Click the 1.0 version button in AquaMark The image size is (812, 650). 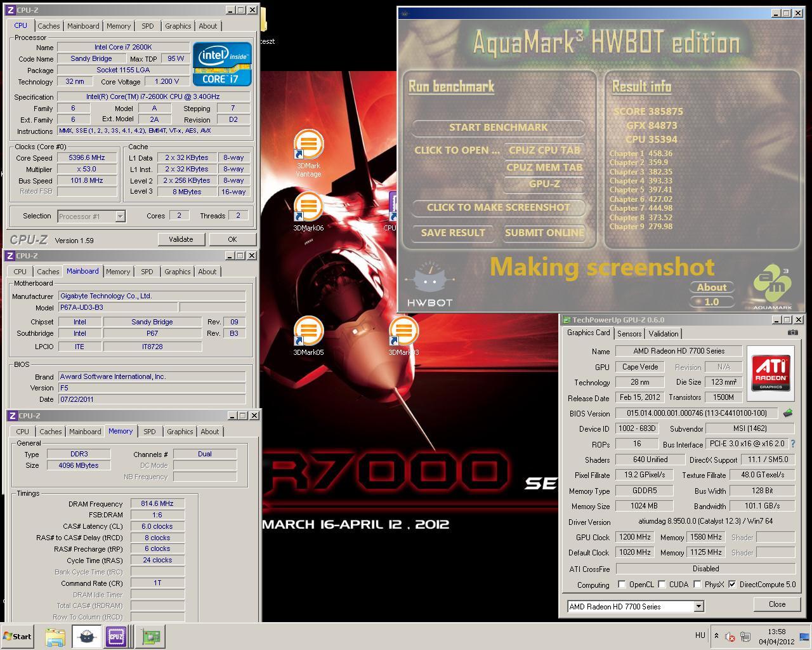click(712, 302)
